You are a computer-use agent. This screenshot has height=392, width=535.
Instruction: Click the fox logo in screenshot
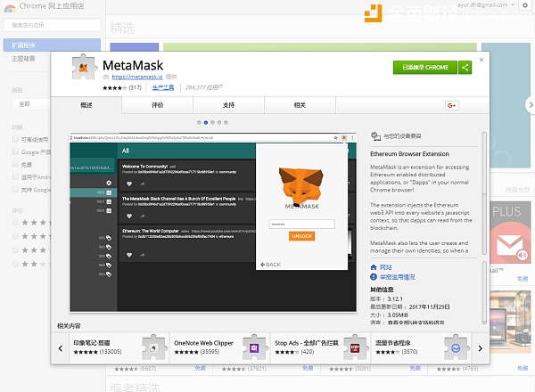(x=301, y=186)
